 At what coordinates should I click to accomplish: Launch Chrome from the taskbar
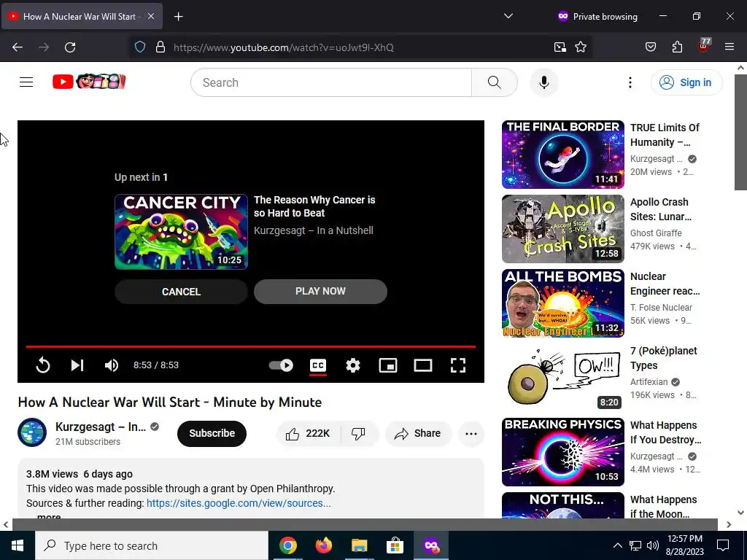pyautogui.click(x=288, y=545)
